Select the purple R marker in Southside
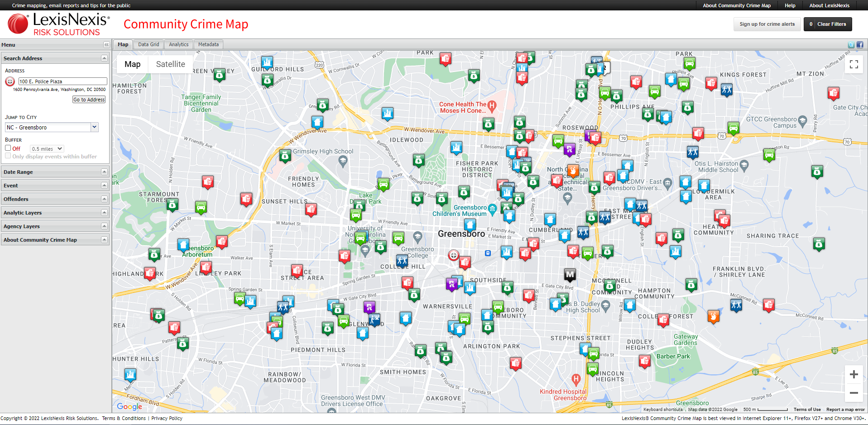 [x=451, y=284]
